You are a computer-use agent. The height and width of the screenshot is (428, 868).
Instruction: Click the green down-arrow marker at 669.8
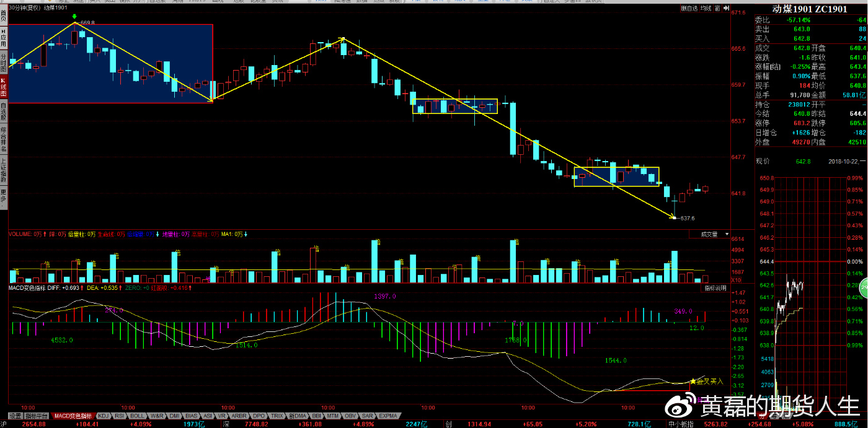pos(74,17)
